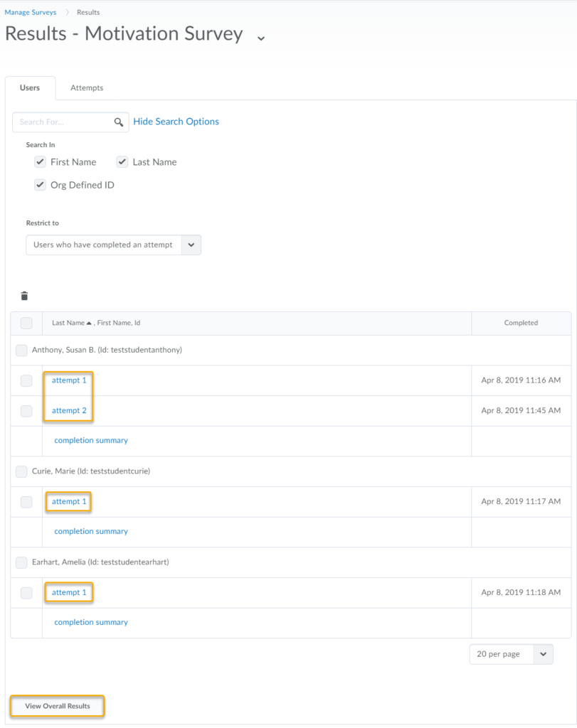Click the search magnifier icon
This screenshot has height=728, width=577.
(119, 122)
